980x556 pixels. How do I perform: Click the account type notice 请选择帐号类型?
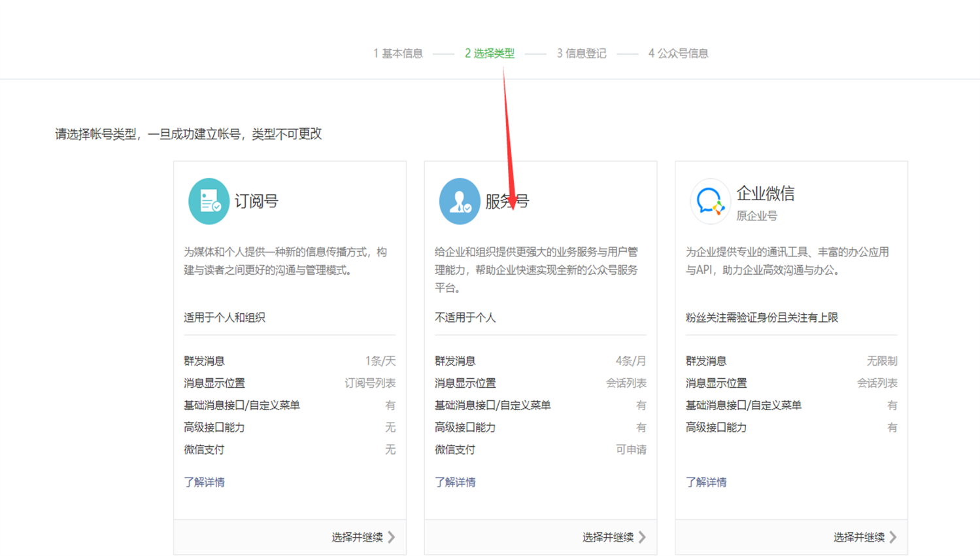coord(188,134)
